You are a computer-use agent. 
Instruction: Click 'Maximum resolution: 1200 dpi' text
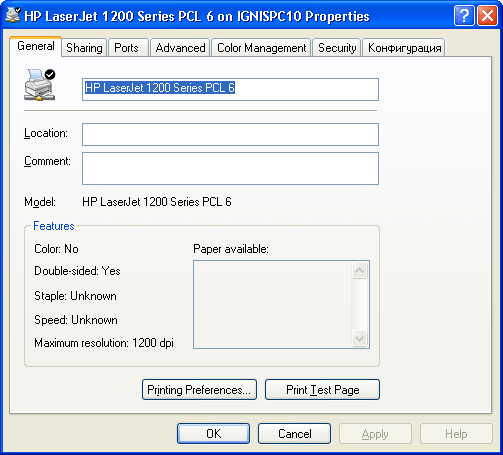[x=104, y=343]
